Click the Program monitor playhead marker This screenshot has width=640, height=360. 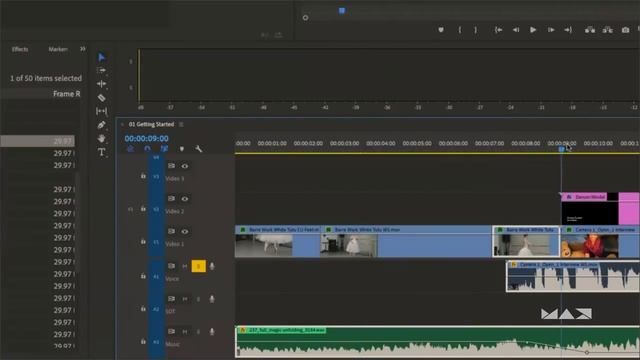pos(342,11)
